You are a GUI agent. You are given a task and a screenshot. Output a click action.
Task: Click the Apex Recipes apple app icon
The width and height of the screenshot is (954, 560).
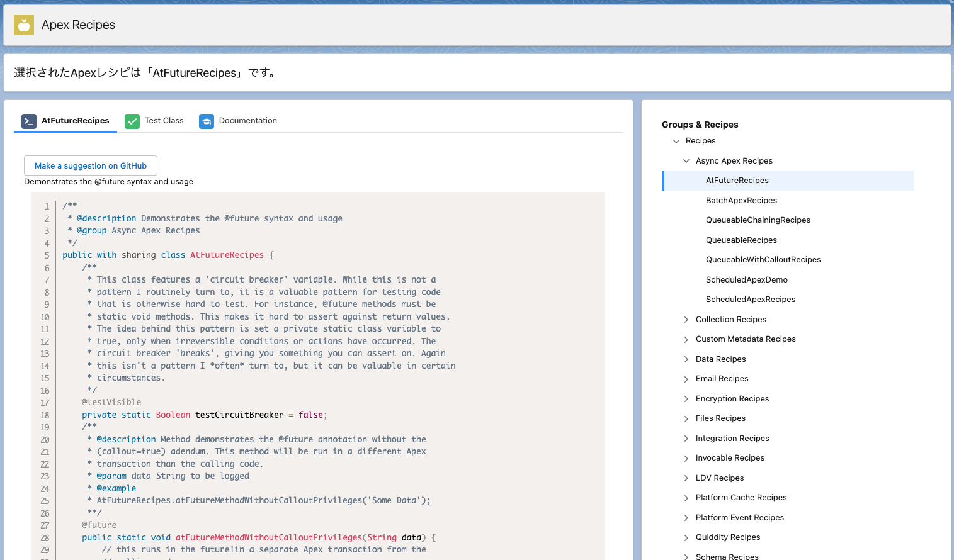pos(24,25)
